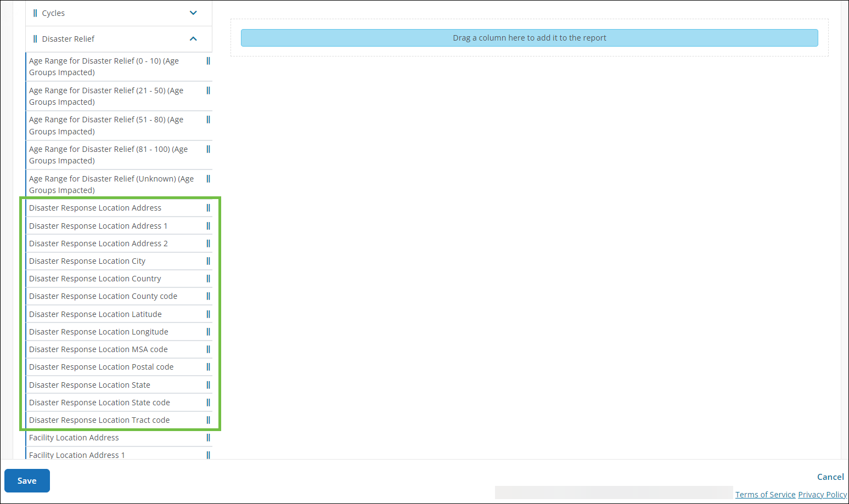Click grip icon for Age Range (81 - 100)
Viewport: 849px width, 504px height.
(x=208, y=149)
